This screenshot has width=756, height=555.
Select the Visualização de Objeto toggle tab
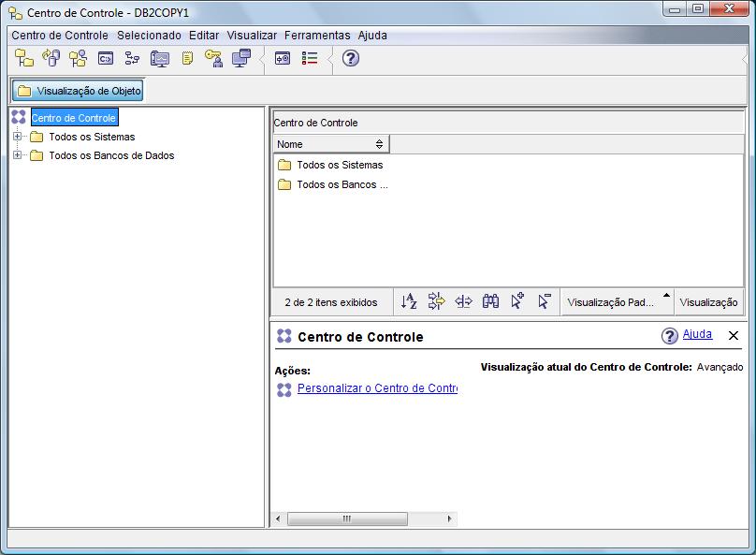tap(78, 90)
